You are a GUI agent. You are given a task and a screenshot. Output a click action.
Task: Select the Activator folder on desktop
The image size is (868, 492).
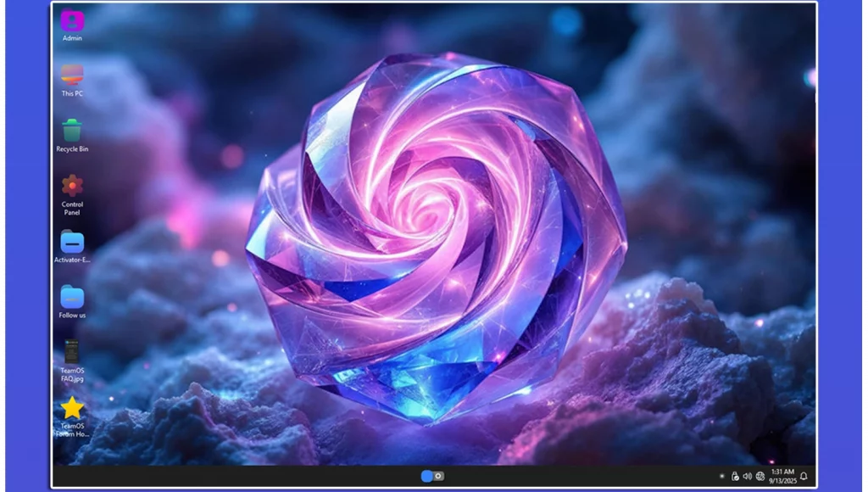[72, 243]
